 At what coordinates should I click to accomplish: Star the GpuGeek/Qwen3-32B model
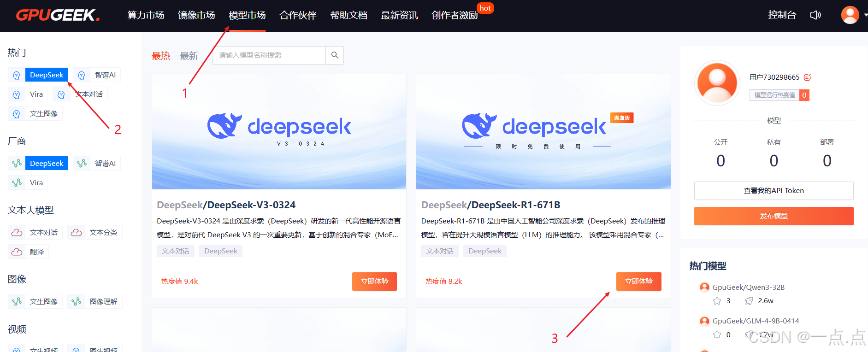pyautogui.click(x=717, y=301)
